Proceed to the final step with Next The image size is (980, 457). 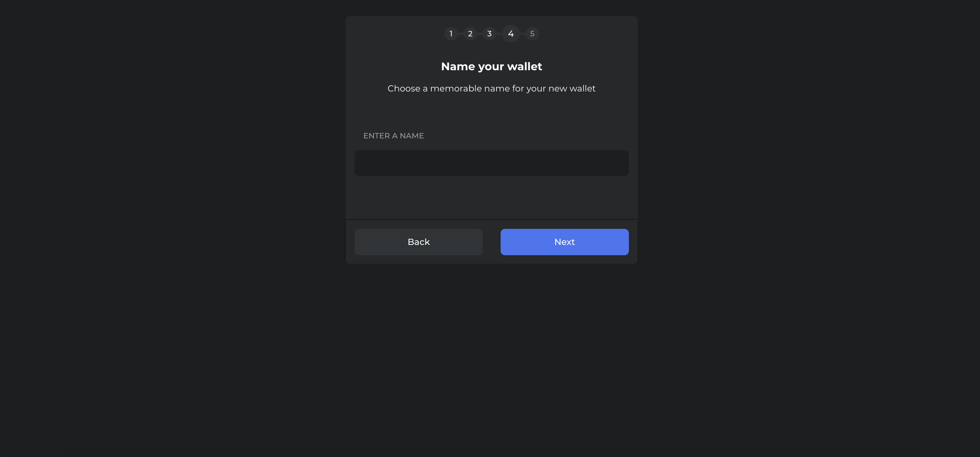pyautogui.click(x=564, y=242)
